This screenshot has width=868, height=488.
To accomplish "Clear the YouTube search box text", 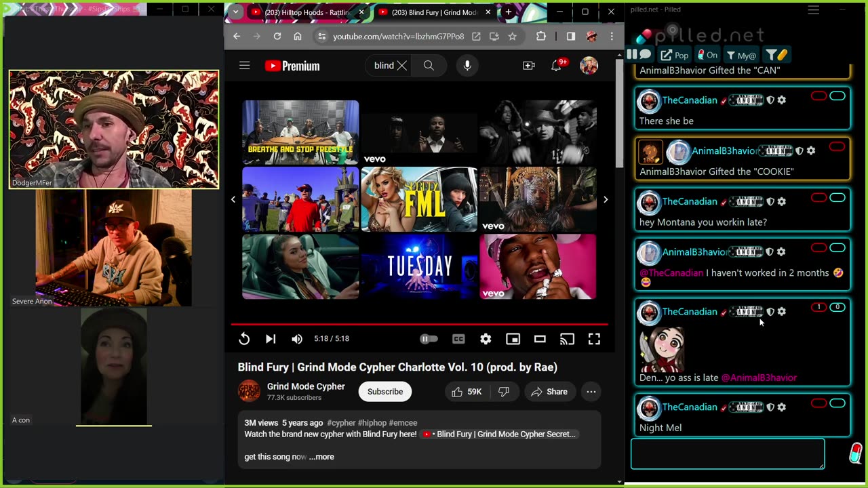I will (402, 66).
